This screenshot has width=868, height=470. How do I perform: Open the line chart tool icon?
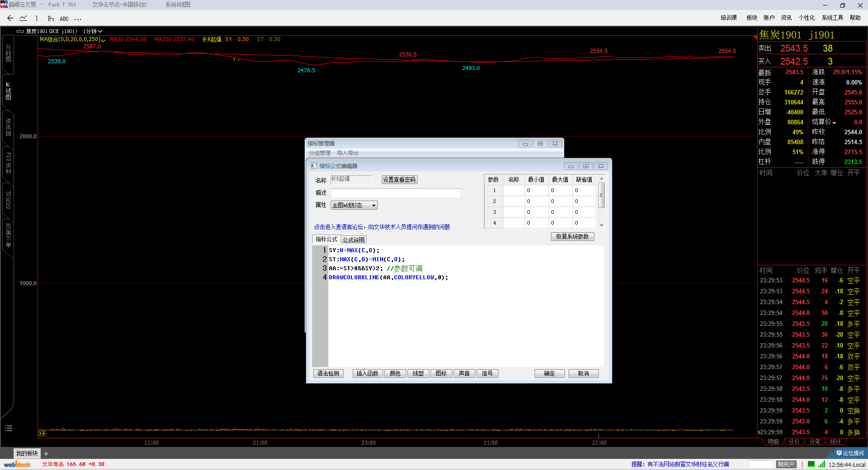(24, 18)
